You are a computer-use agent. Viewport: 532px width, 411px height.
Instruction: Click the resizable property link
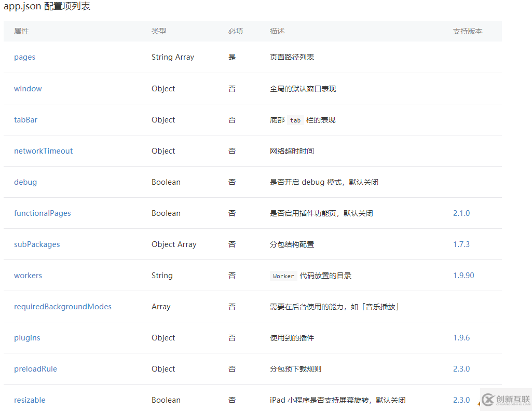30,400
